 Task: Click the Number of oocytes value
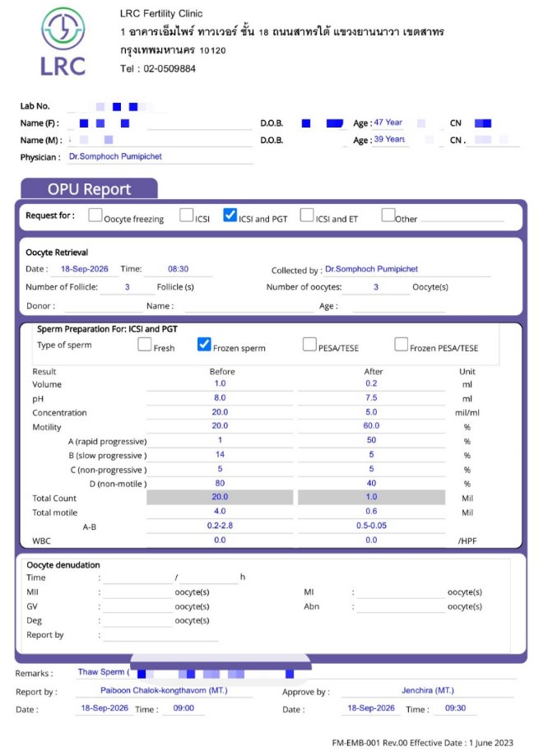click(x=376, y=287)
